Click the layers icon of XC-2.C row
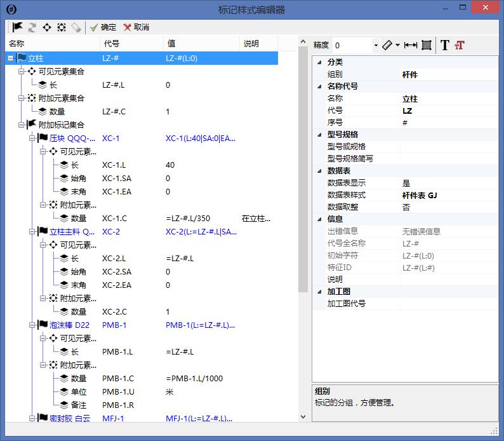 64,311
